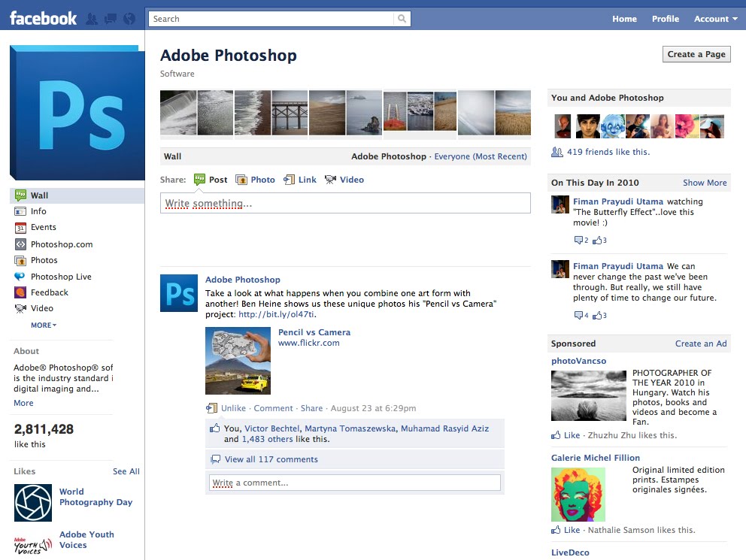Open friend requests icon in header
This screenshot has width=746, height=560.
(92, 19)
